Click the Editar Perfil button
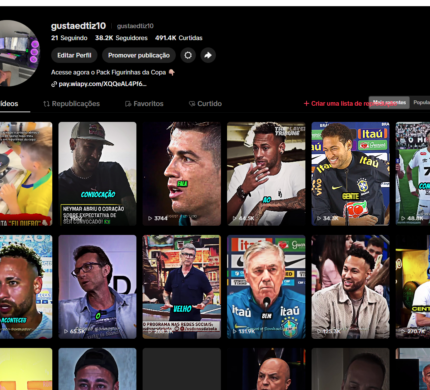The height and width of the screenshot is (390, 430). coord(74,55)
